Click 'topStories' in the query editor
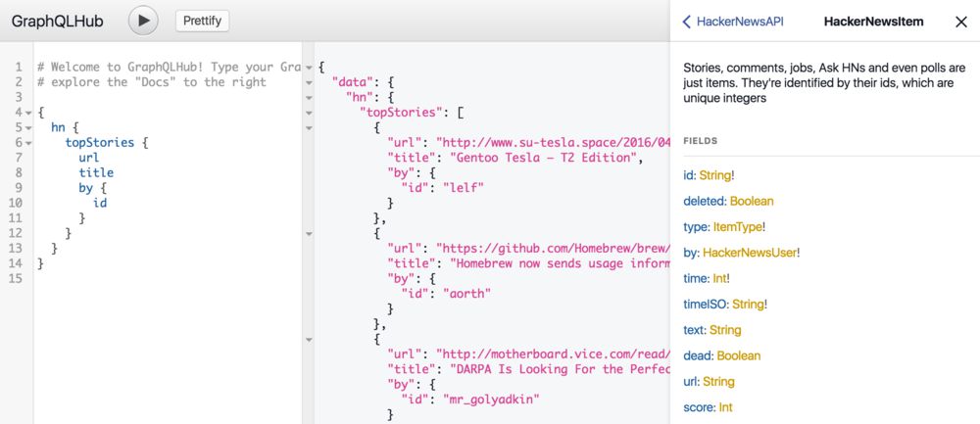 [100, 142]
